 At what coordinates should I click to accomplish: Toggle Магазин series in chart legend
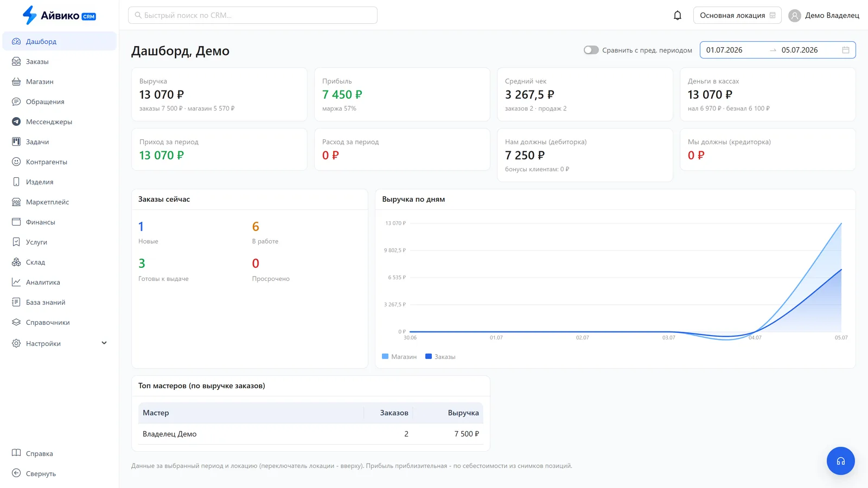pos(399,357)
